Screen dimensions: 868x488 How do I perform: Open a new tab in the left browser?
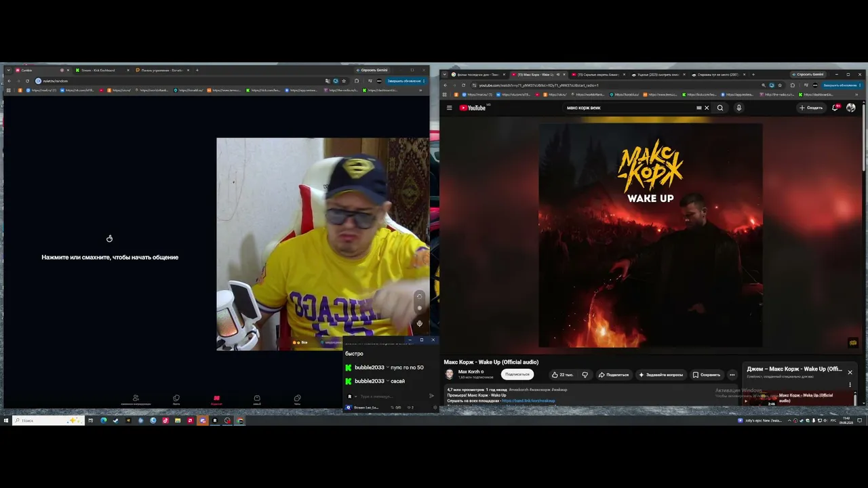pyautogui.click(x=197, y=70)
